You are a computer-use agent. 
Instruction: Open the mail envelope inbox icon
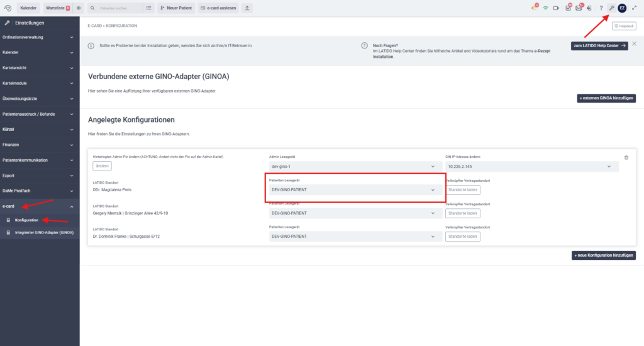pyautogui.click(x=579, y=8)
